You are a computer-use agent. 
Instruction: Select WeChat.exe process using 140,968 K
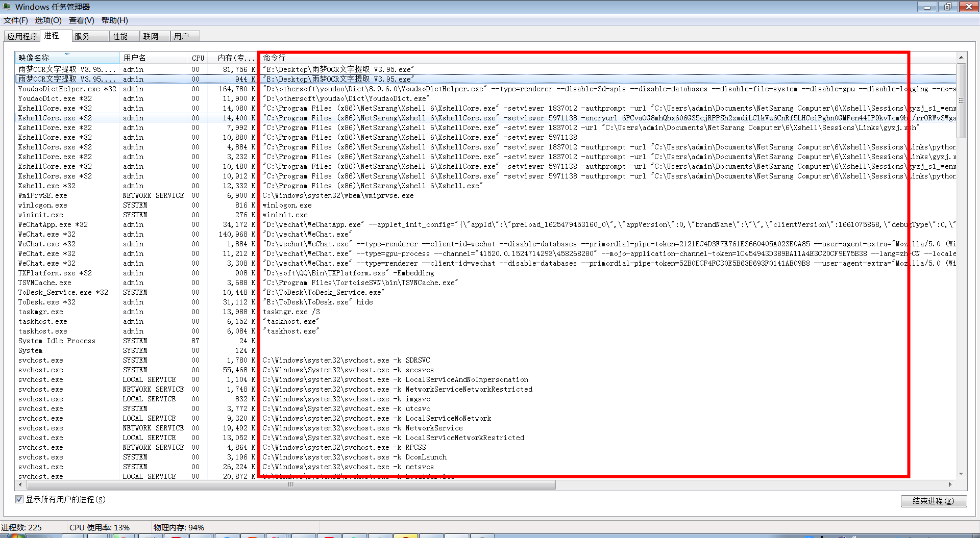click(486, 234)
